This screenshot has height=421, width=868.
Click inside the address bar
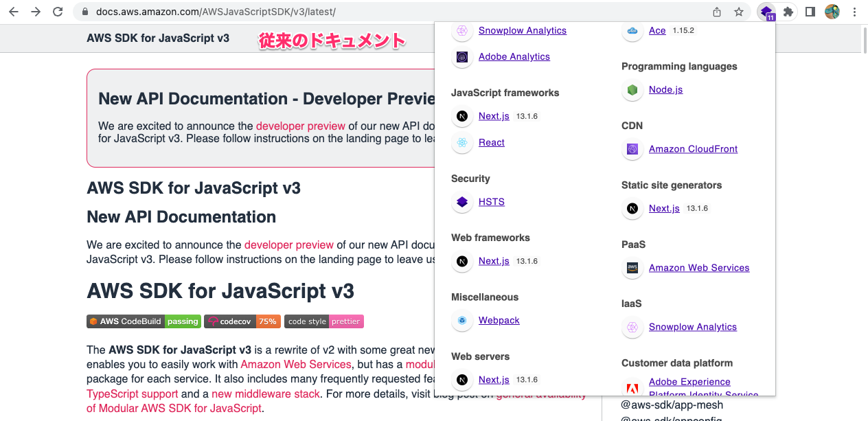[275, 12]
